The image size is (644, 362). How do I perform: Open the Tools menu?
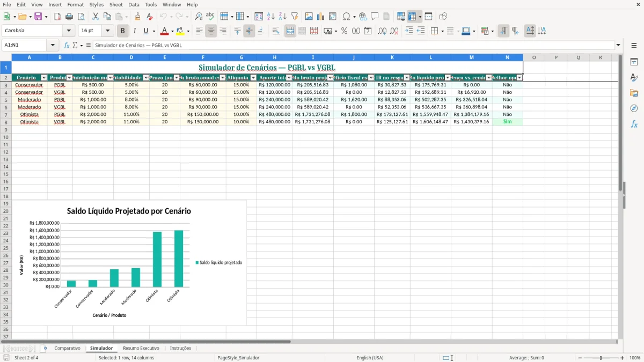[151, 4]
